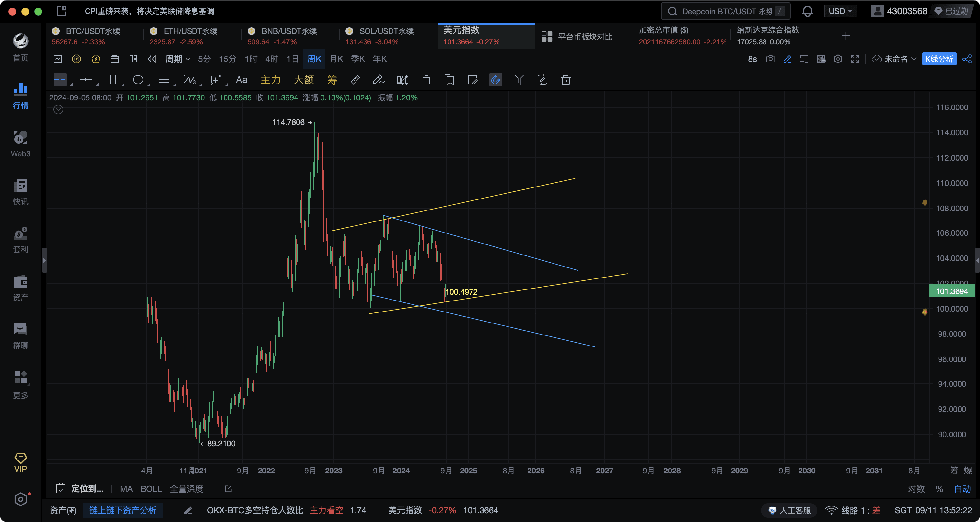Toggle BOLL indicator
This screenshot has width=980, height=522.
coord(151,489)
